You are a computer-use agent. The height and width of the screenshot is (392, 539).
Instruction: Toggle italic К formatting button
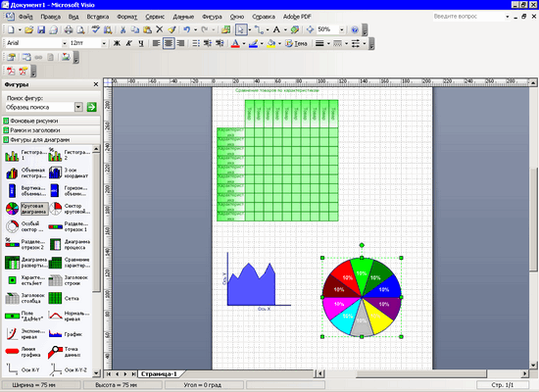[129, 43]
